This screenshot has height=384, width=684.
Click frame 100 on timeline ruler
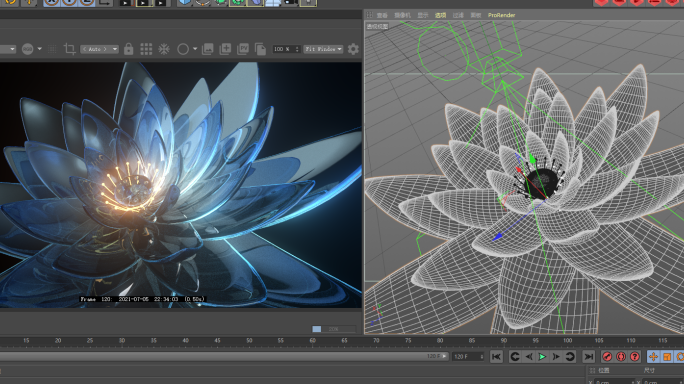click(567, 340)
